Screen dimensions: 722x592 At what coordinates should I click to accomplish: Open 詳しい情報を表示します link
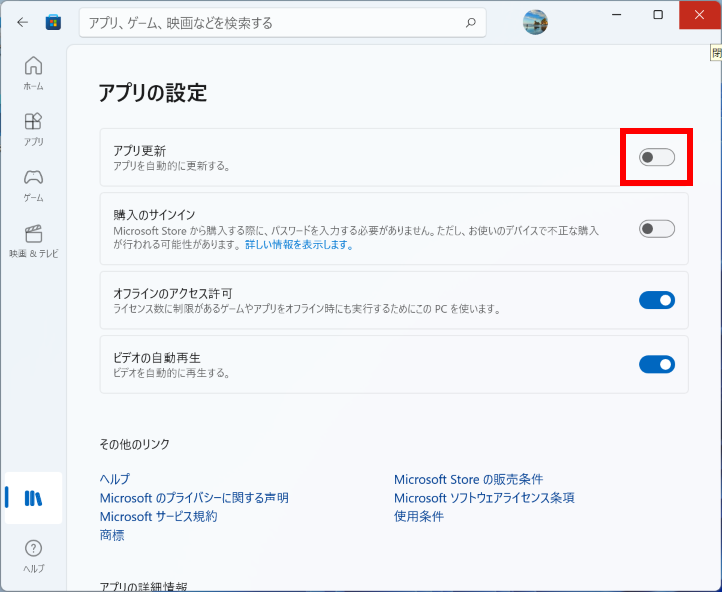pos(299,245)
